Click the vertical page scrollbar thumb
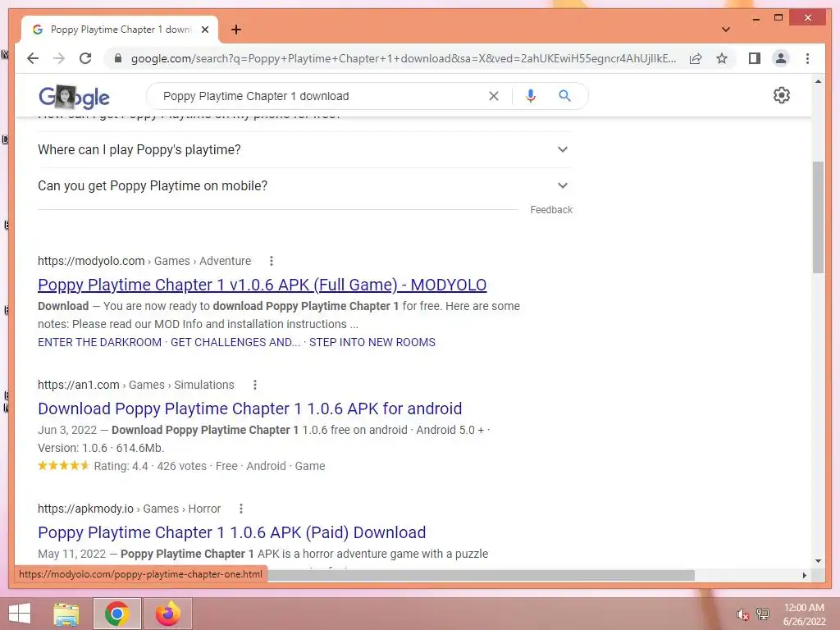 [818, 217]
